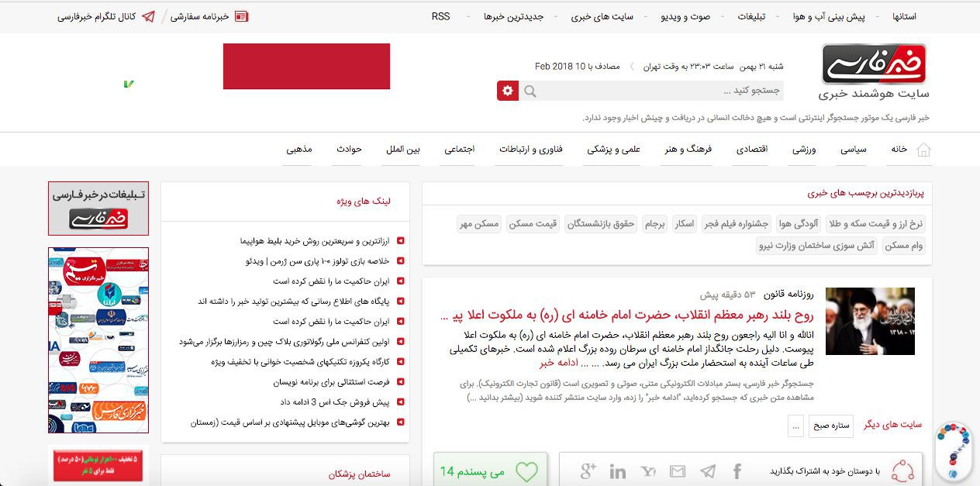Screen dimensions: 980x486
Task: Share the article on Facebook
Action: (737, 471)
